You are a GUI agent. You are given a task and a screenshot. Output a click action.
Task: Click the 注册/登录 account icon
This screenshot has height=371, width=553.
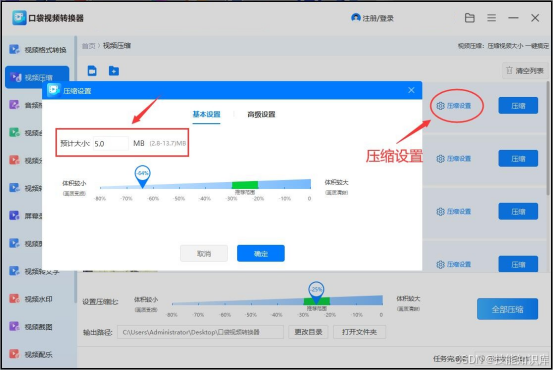tap(356, 17)
